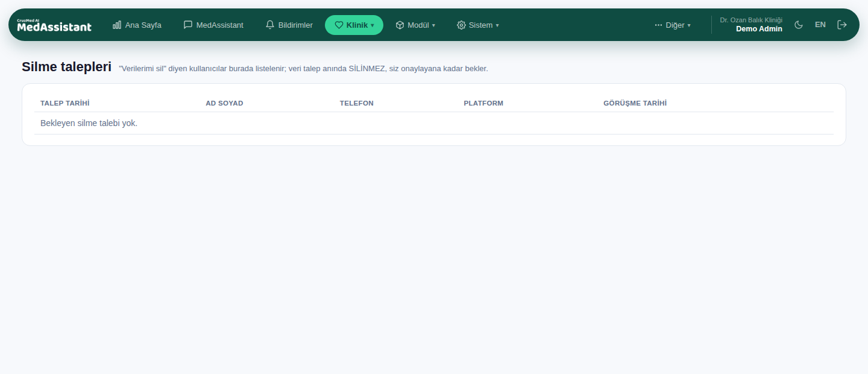Click the GÖRÜŞME TARİHİ column header

click(635, 103)
